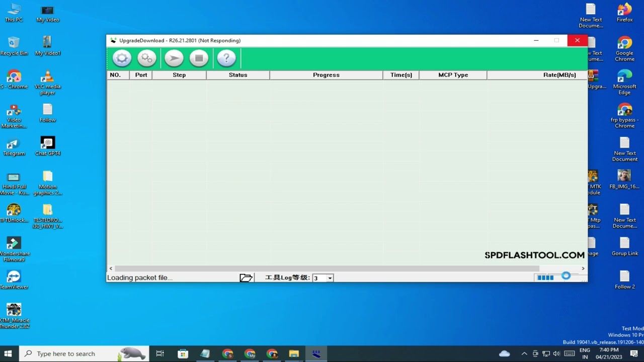Click the Progress column header

point(326,75)
